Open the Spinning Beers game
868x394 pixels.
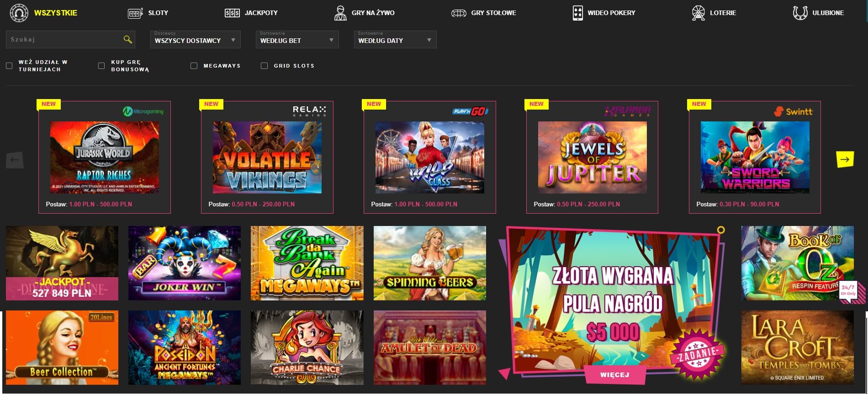[430, 263]
